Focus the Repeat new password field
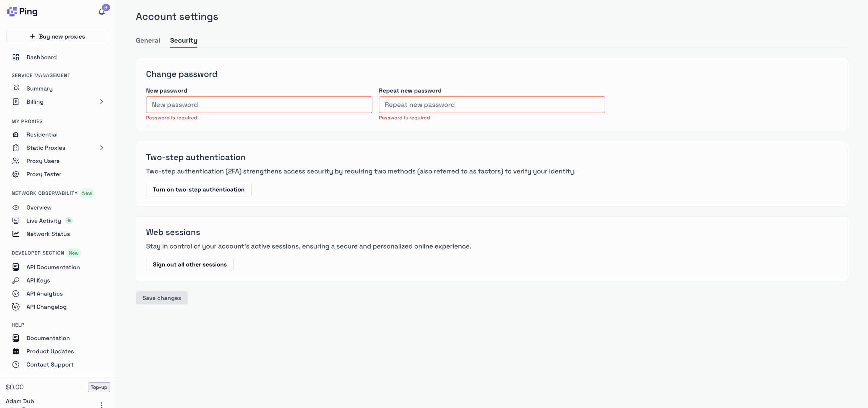This screenshot has width=868, height=408. click(x=492, y=105)
